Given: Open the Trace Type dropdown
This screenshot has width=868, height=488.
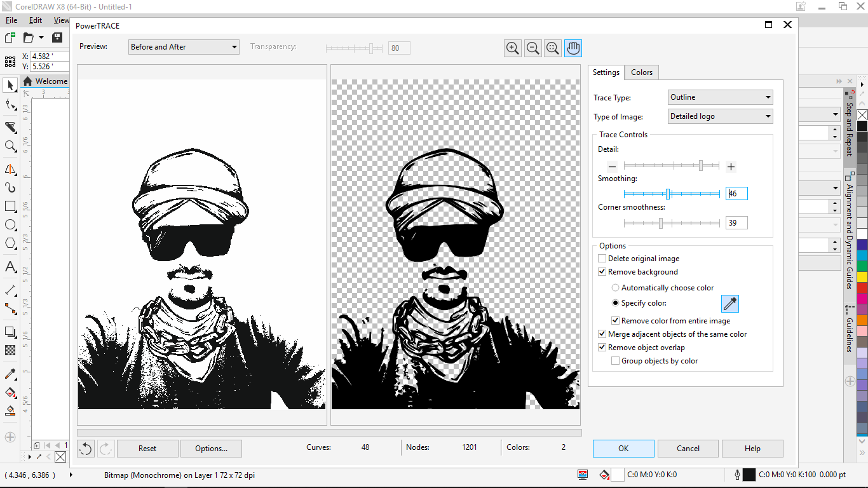Looking at the screenshot, I should (721, 97).
